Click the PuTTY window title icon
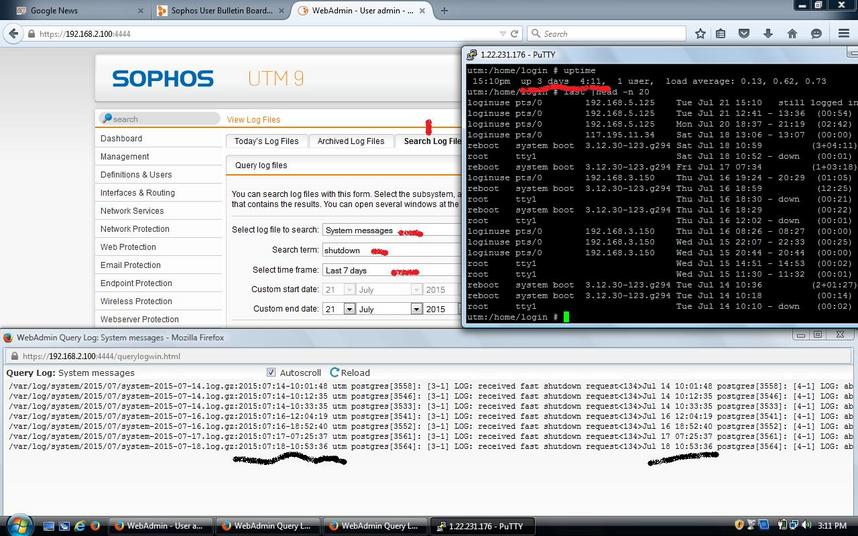 tap(472, 55)
